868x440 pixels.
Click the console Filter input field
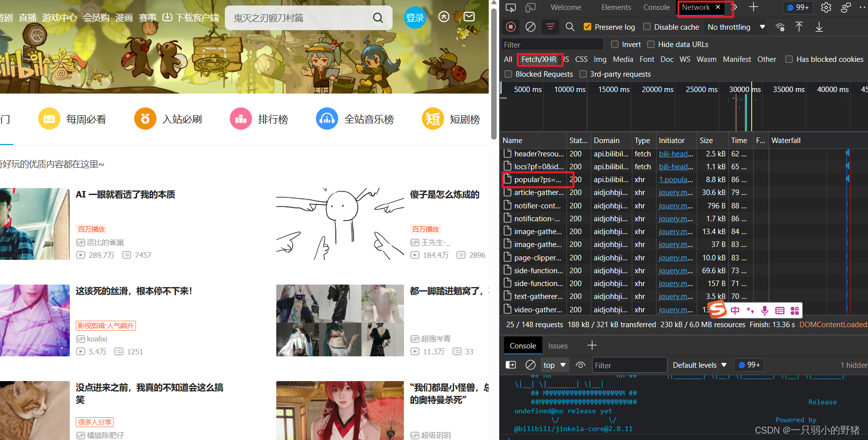pos(629,365)
